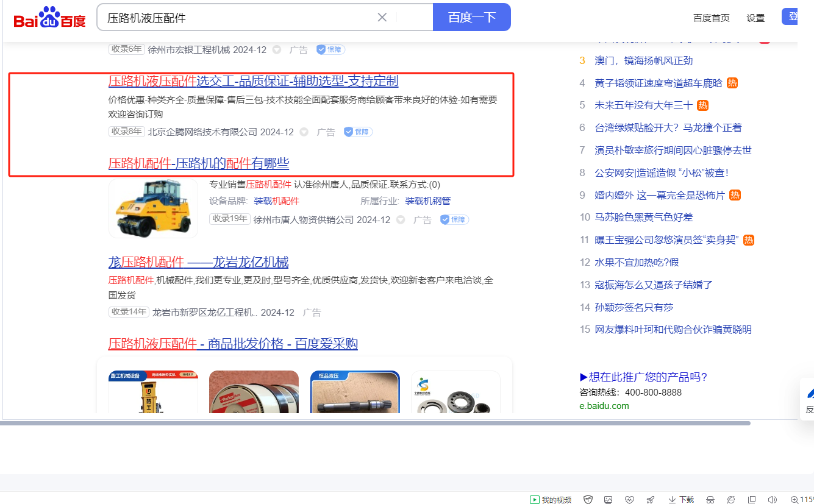Screen dimensions: 814x504
Task: Open hot search 马苏脸色黑黄气色好差
Action: [644, 218]
